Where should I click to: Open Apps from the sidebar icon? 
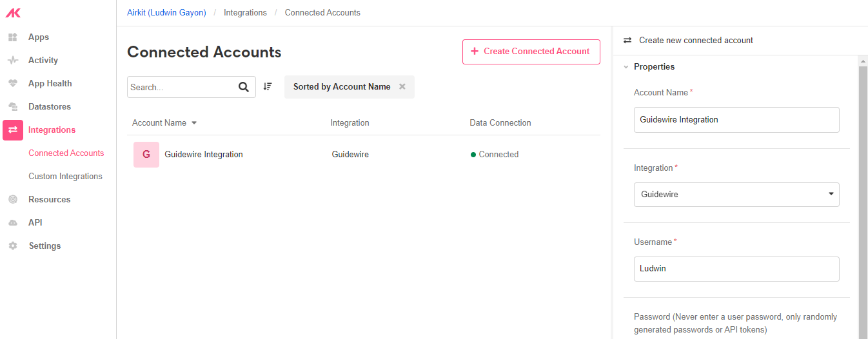12,37
